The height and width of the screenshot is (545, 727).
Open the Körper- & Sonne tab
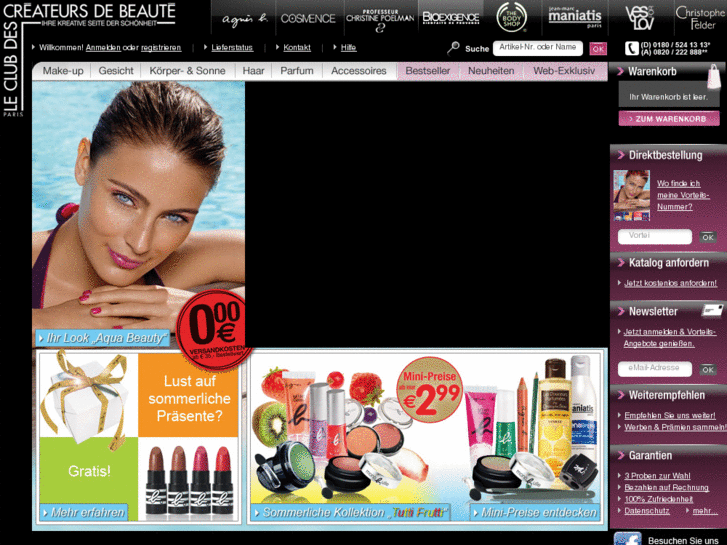187,71
